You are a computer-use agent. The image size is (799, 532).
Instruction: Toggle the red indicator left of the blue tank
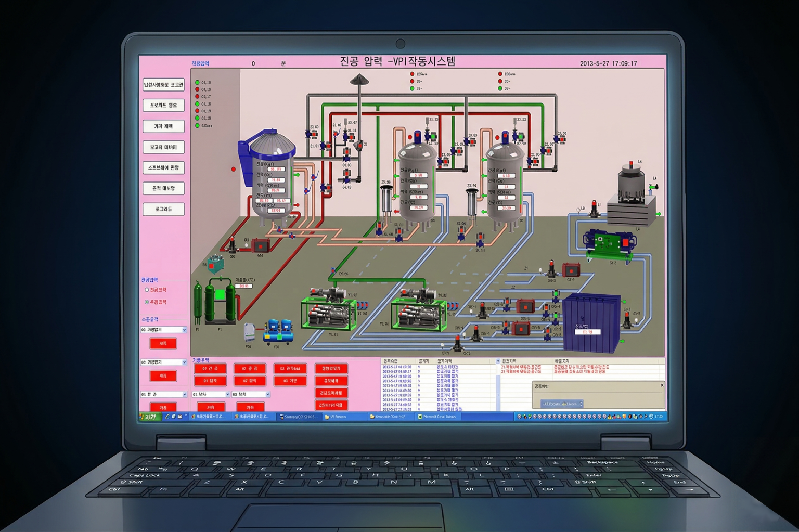(x=234, y=169)
